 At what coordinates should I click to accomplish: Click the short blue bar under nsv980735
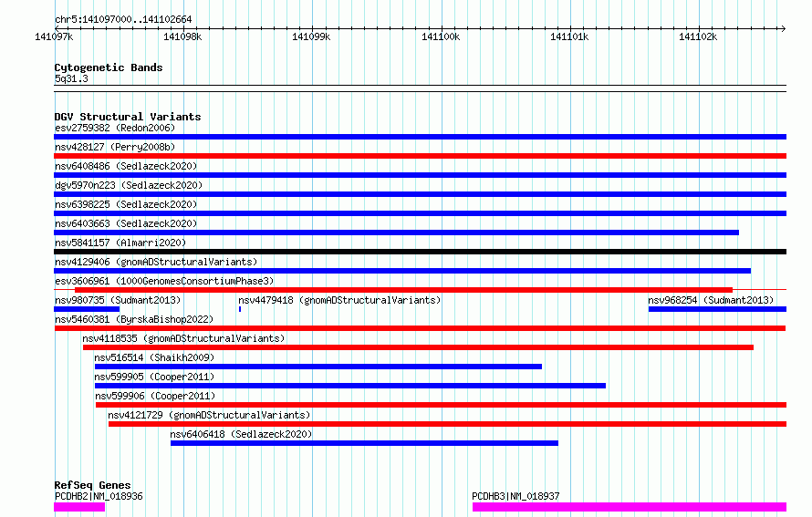coord(87,309)
